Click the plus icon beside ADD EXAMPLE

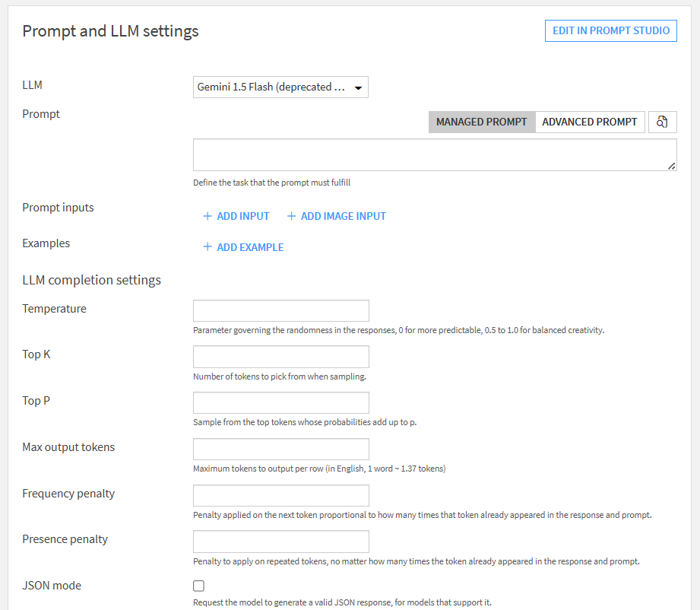pyautogui.click(x=207, y=246)
